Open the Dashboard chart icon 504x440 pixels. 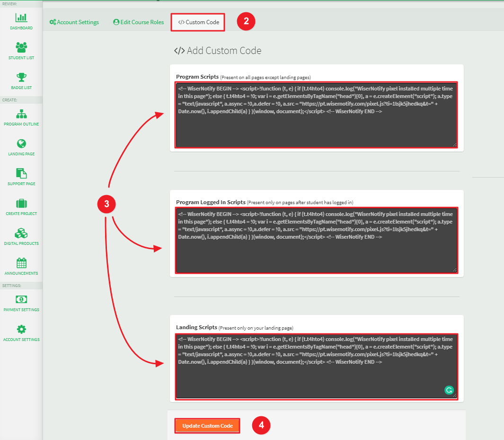point(21,18)
